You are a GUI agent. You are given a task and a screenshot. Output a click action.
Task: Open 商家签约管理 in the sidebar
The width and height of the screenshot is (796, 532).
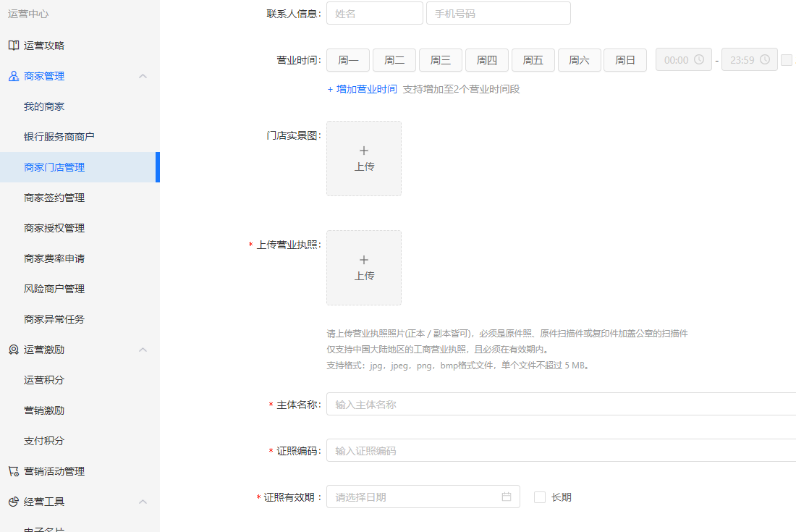click(54, 198)
